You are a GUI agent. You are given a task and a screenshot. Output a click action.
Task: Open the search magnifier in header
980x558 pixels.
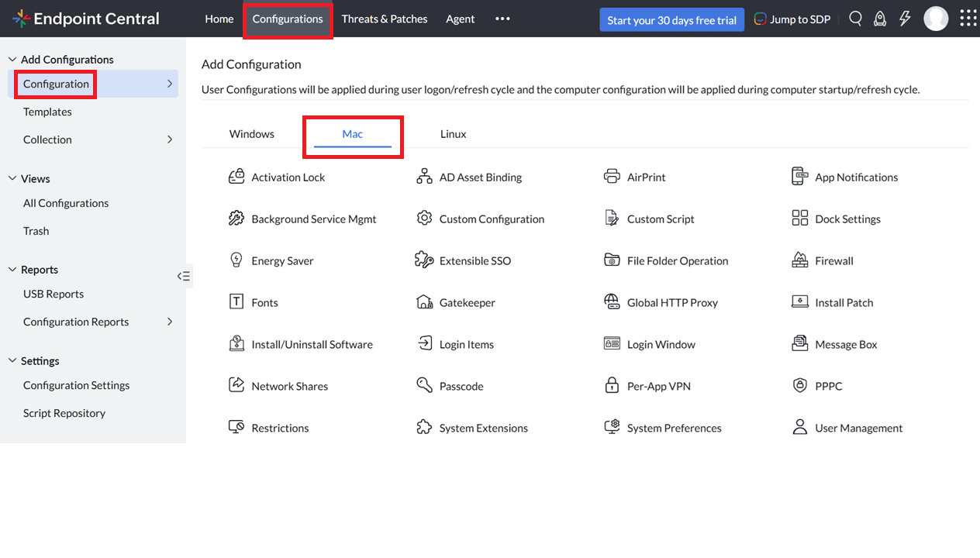click(x=855, y=19)
